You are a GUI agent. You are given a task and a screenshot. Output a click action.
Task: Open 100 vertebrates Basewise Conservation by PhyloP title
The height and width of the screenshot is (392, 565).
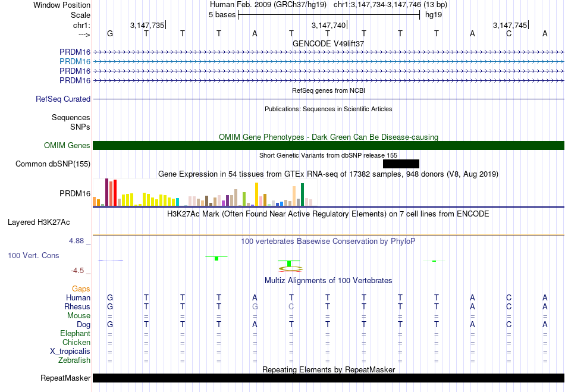click(x=328, y=242)
